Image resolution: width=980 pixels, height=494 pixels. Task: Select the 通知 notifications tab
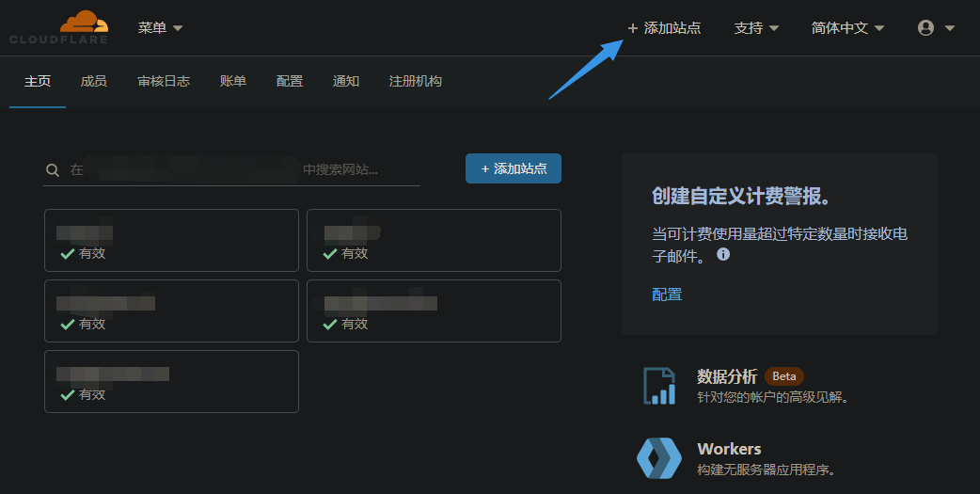tap(346, 82)
